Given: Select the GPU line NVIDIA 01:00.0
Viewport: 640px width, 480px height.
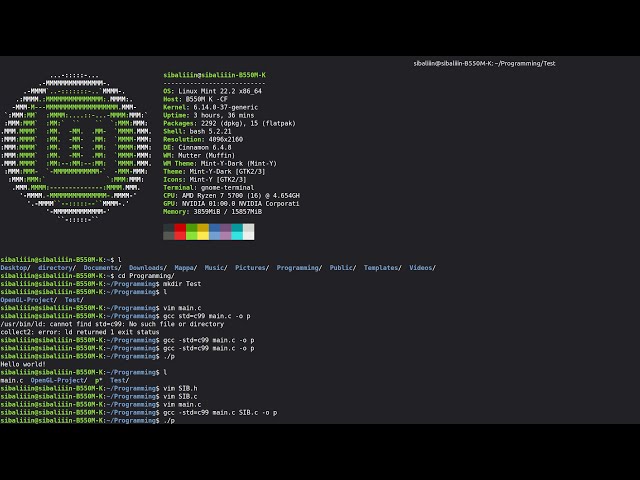Looking at the screenshot, I should tap(231, 204).
